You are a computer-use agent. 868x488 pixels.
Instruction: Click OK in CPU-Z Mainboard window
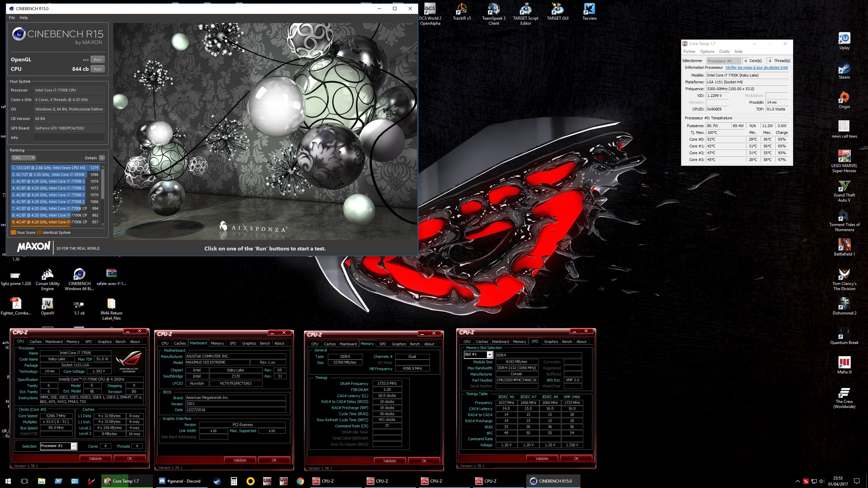pos(274,460)
